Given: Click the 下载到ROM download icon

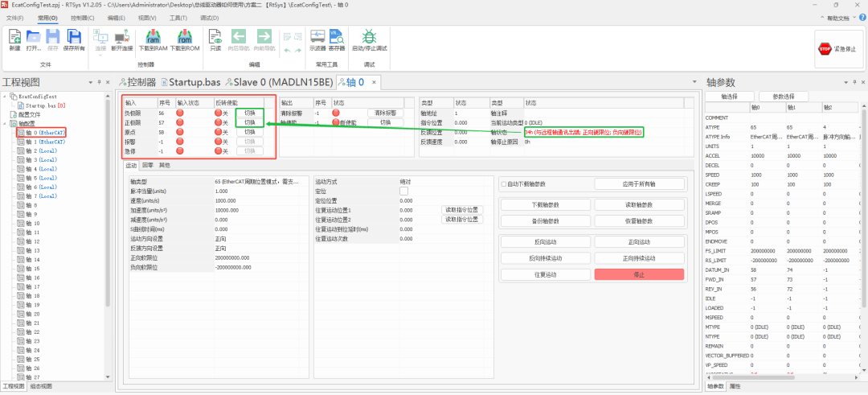Looking at the screenshot, I should pyautogui.click(x=185, y=37).
